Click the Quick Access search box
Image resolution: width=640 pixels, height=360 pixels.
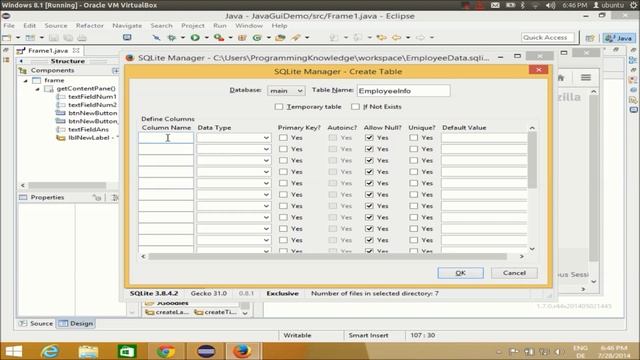point(547,38)
